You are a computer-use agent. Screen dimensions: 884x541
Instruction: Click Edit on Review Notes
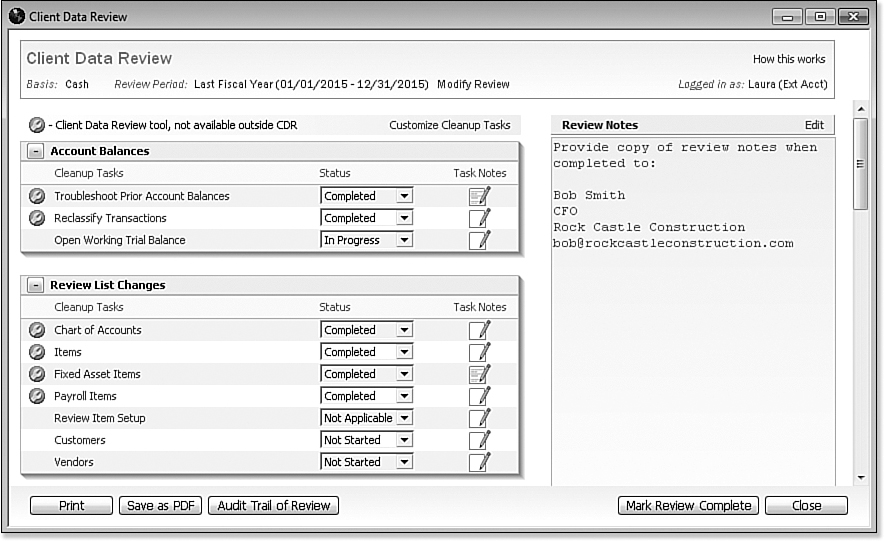[814, 125]
